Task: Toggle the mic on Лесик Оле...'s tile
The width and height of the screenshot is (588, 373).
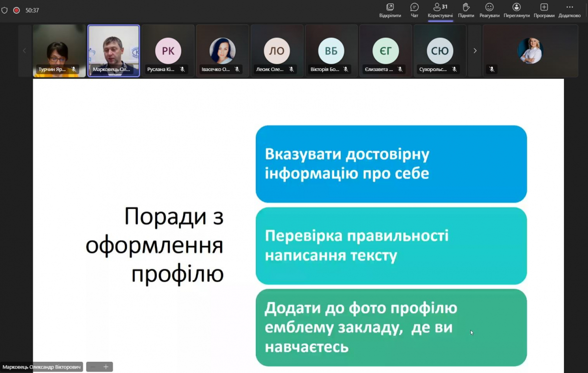Action: (x=292, y=69)
